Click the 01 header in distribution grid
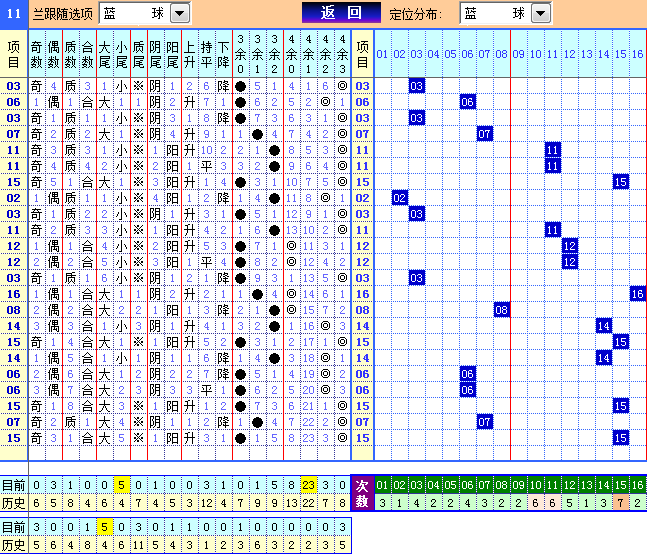The image size is (647, 554). point(382,54)
